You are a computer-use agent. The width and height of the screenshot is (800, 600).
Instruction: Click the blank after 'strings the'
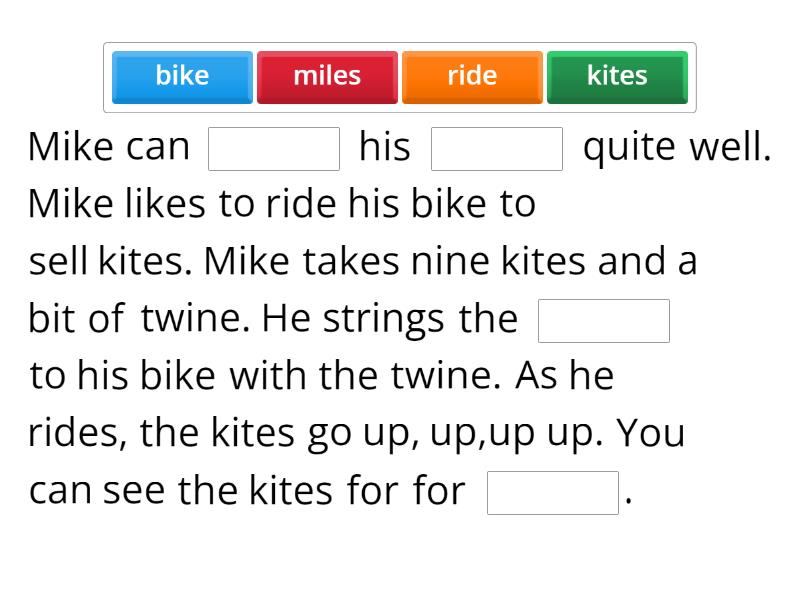604,320
